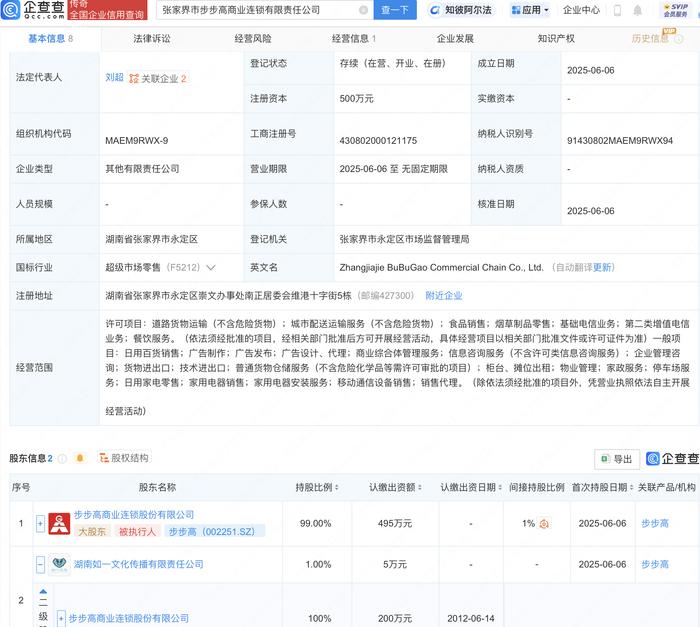Sort by 认缴出资日期 column

(500, 488)
